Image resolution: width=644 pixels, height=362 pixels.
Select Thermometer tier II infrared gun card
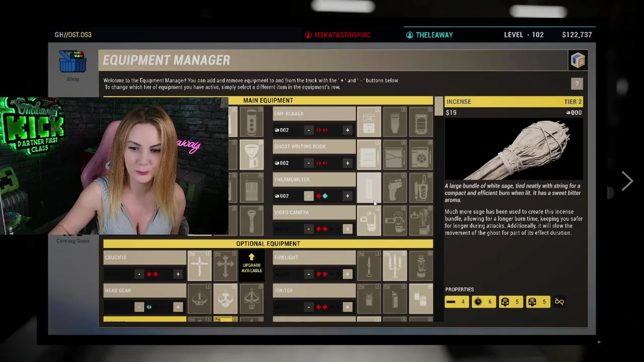(395, 187)
